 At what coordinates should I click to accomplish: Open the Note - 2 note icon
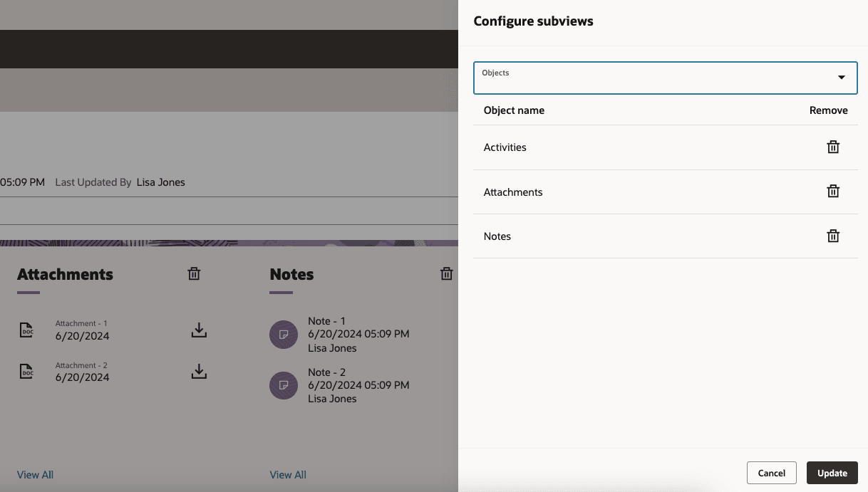tap(284, 385)
